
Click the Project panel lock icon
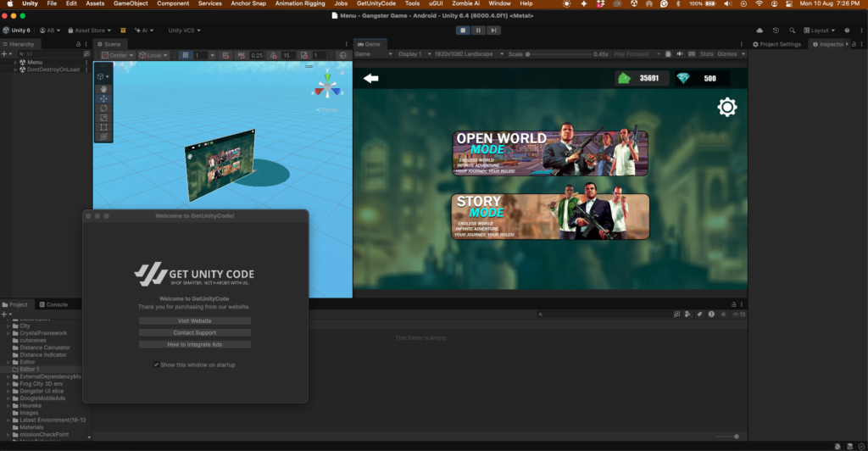734,304
